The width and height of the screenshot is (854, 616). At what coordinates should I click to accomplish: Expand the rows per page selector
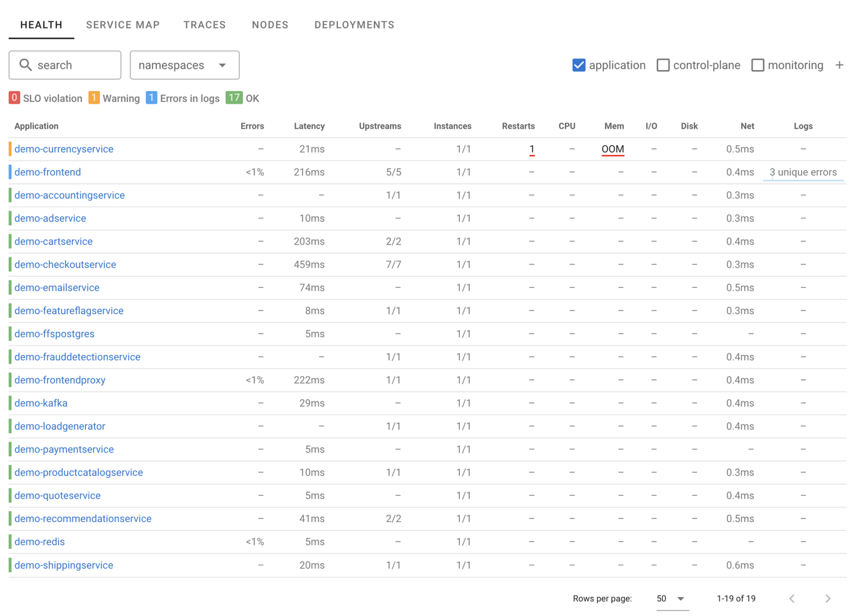coord(672,598)
